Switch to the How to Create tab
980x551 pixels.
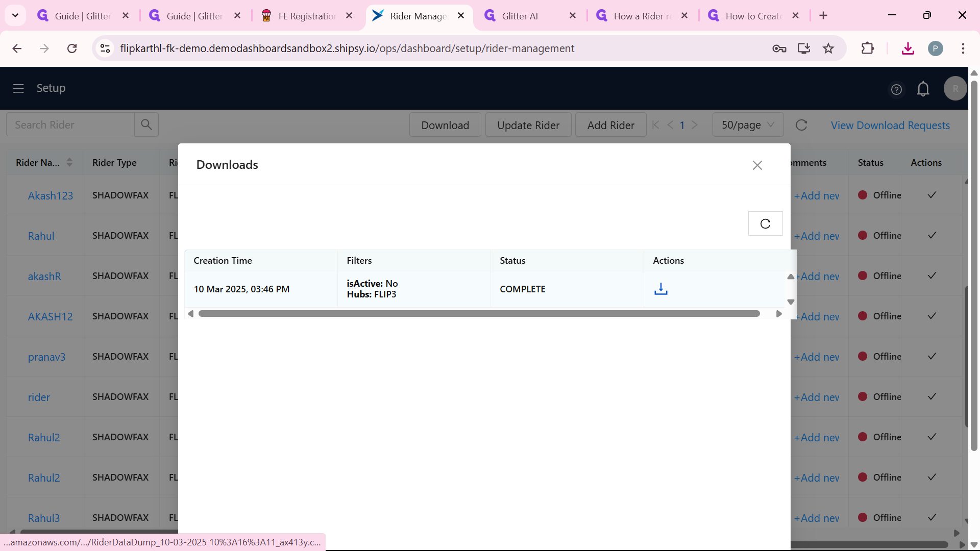(753, 16)
